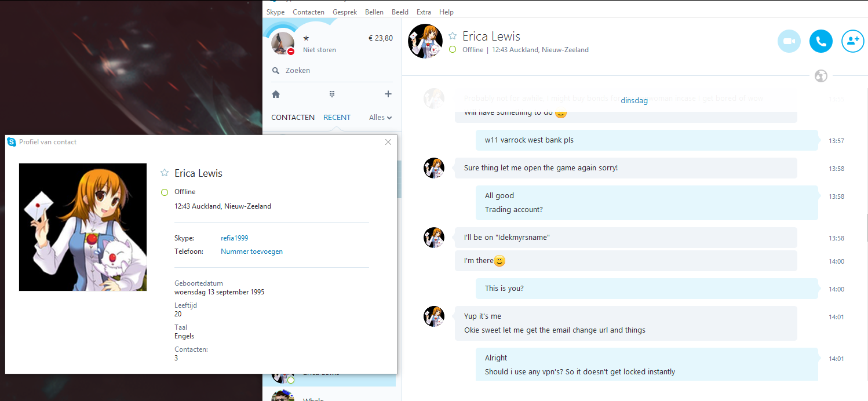Click the Offline status in the profile window
The height and width of the screenshot is (401, 868).
[x=185, y=192]
